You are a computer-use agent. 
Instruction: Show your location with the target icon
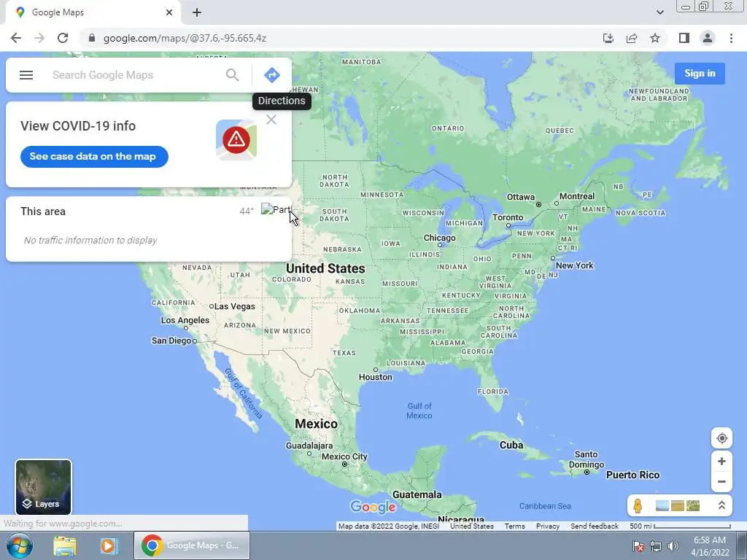coord(721,438)
